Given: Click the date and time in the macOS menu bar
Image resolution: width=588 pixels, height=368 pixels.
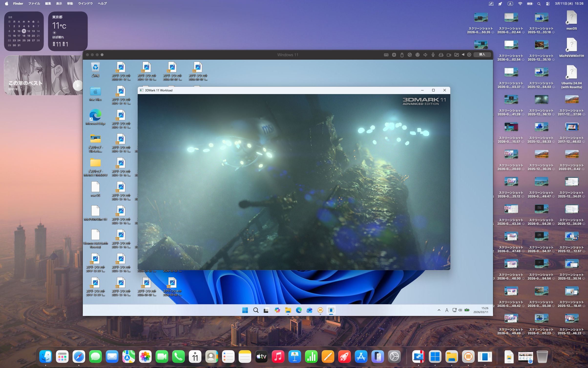Looking at the screenshot, I should [x=569, y=4].
